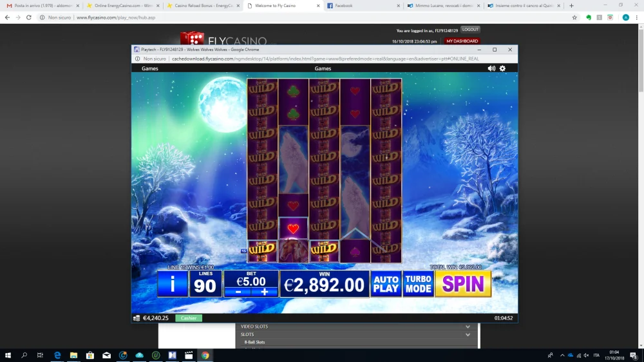
Task: Switch to the Casino Reload Bonus tab
Action: click(202, 6)
